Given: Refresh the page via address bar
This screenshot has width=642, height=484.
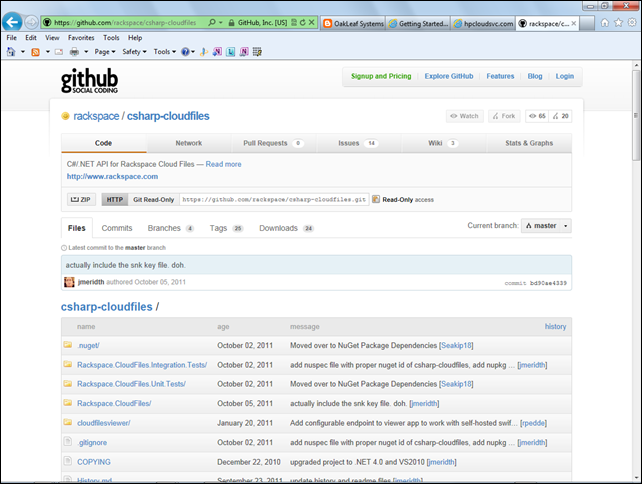Looking at the screenshot, I should click(x=303, y=23).
